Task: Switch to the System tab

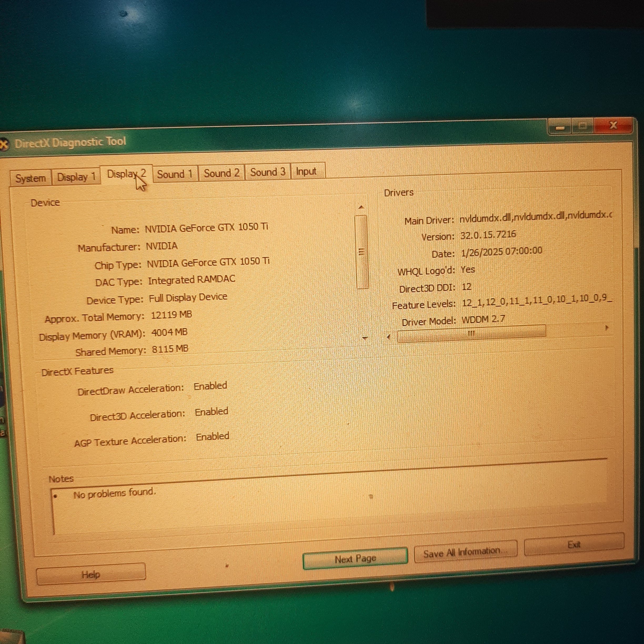Action: (30, 178)
